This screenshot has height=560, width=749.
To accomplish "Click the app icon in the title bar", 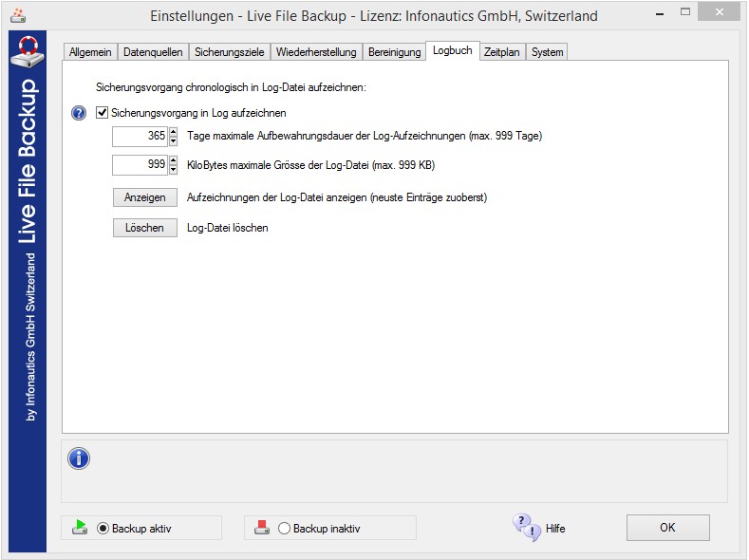I will coord(17,15).
